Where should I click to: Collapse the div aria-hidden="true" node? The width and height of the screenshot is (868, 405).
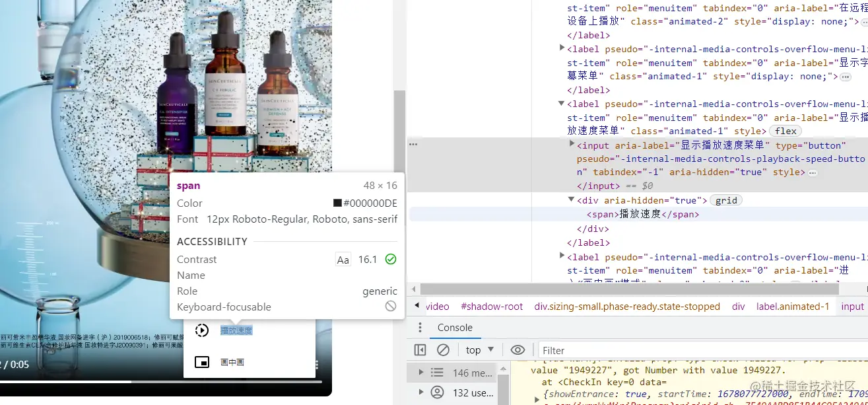point(572,199)
